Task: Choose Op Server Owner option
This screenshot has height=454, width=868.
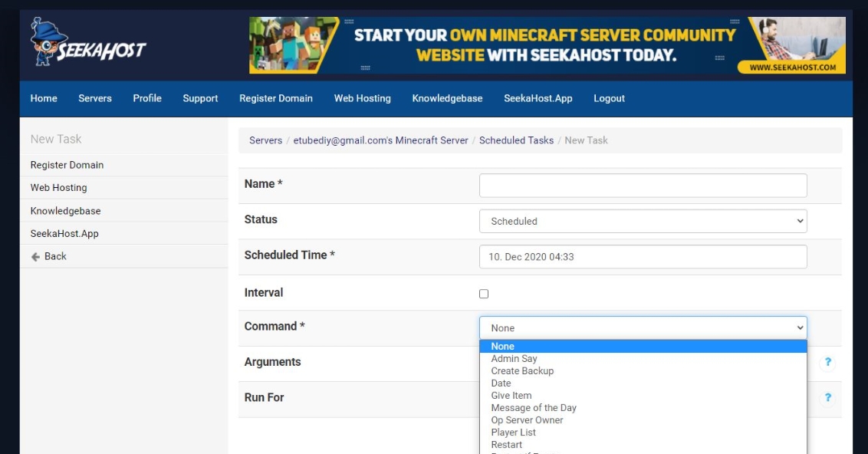Action: tap(643, 420)
